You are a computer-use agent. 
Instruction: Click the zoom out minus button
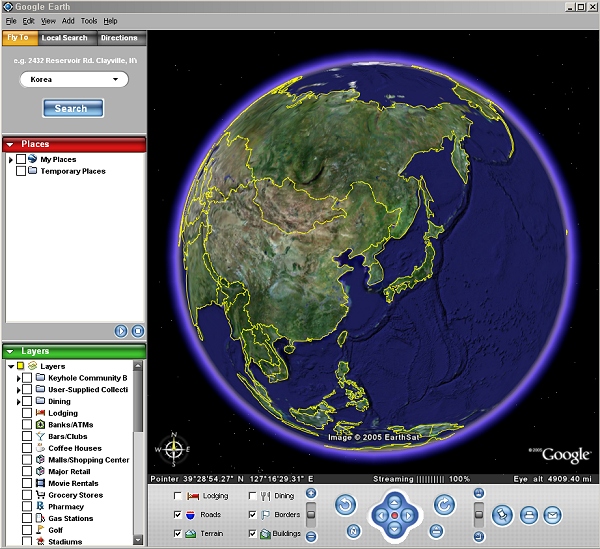311,536
